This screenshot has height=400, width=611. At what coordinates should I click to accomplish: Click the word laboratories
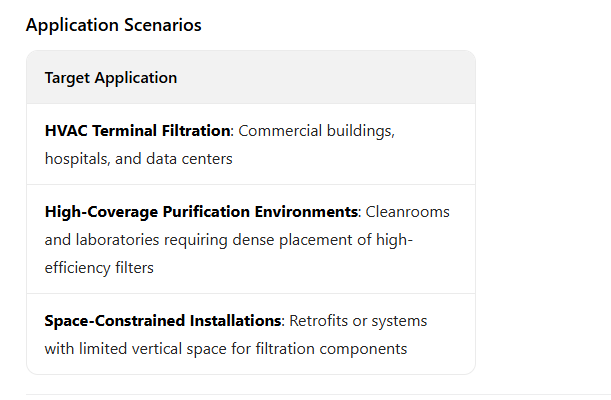click(x=117, y=240)
